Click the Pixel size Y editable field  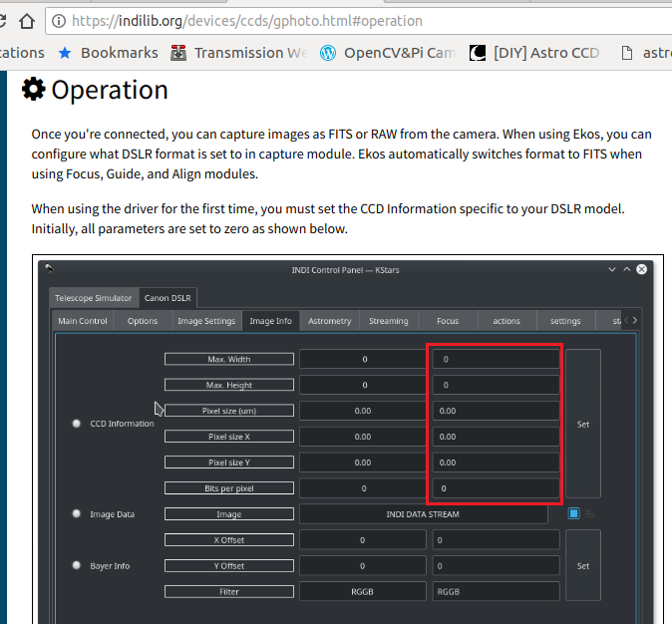click(x=496, y=463)
